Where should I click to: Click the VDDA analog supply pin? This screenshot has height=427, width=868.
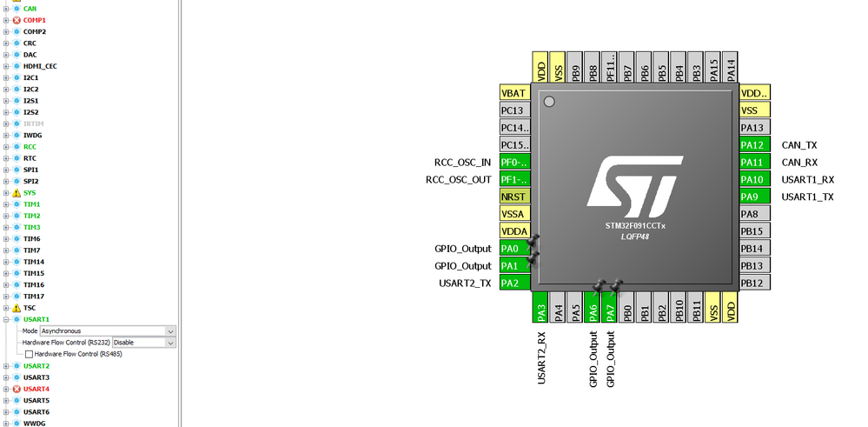point(515,231)
